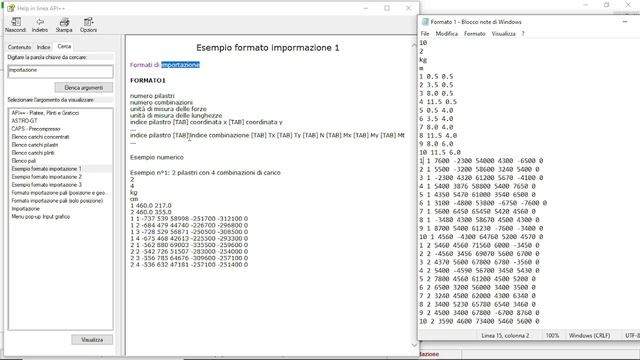Select the 'Elenco carichi pilastri' topic
The height and width of the screenshot is (360, 640).
coord(35,145)
